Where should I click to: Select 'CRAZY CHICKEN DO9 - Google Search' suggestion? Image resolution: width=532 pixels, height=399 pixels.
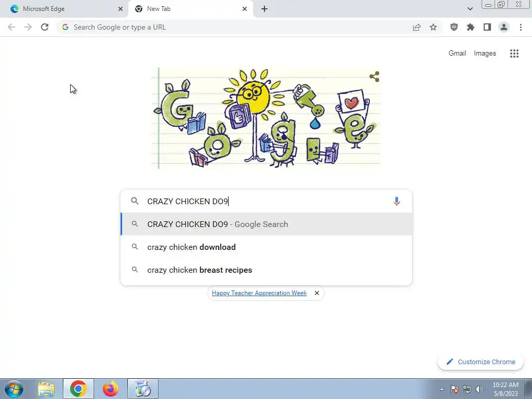pyautogui.click(x=267, y=224)
